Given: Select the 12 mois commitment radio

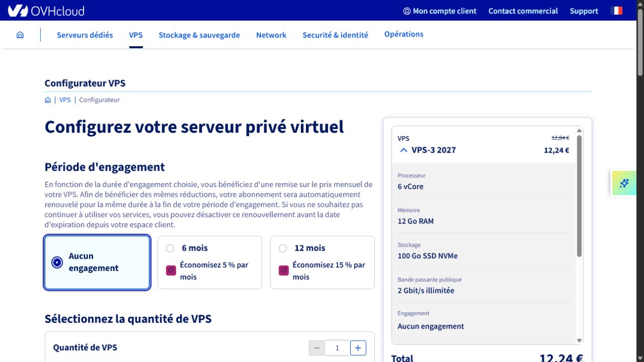Looking at the screenshot, I should tap(283, 249).
